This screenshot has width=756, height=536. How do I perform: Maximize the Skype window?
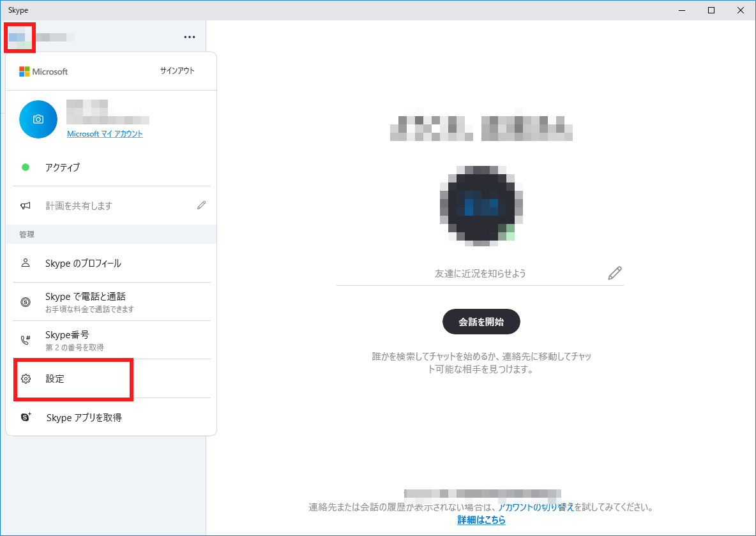pyautogui.click(x=711, y=10)
